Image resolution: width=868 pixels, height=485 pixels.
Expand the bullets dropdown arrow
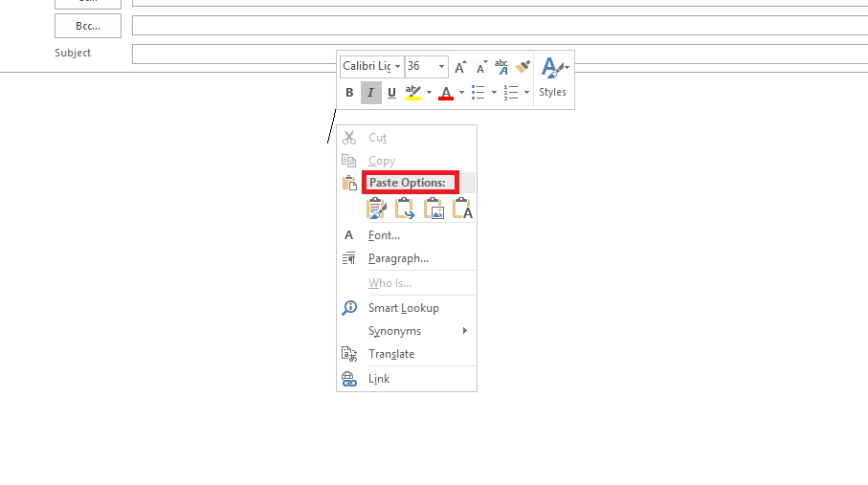(x=494, y=93)
